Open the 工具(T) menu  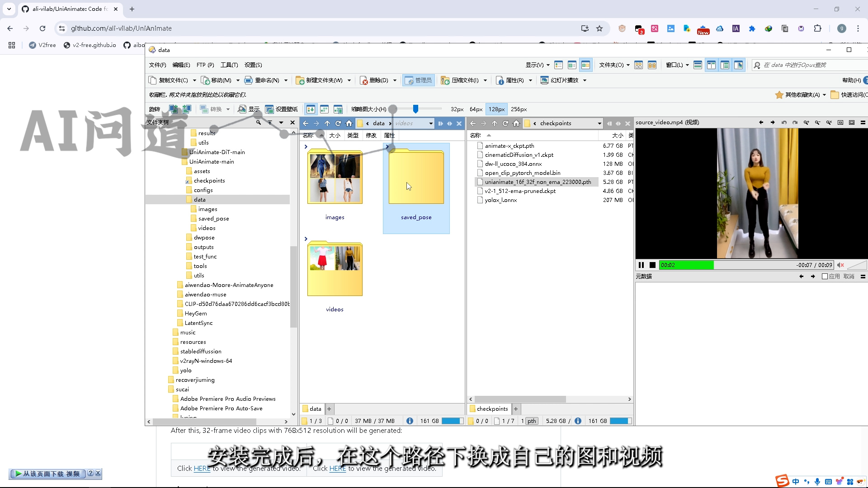point(229,65)
